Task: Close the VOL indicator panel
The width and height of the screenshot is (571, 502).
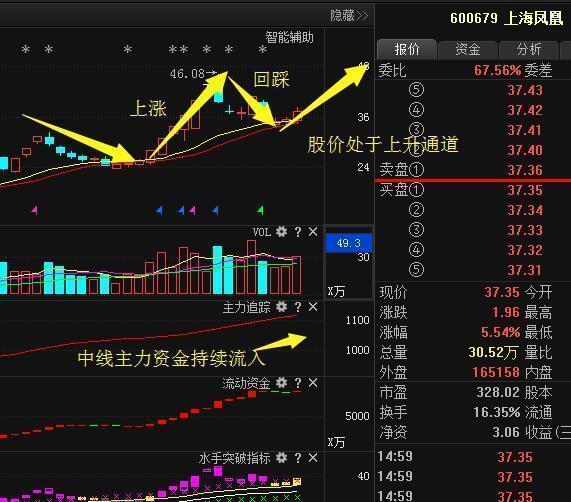Action: tap(313, 232)
